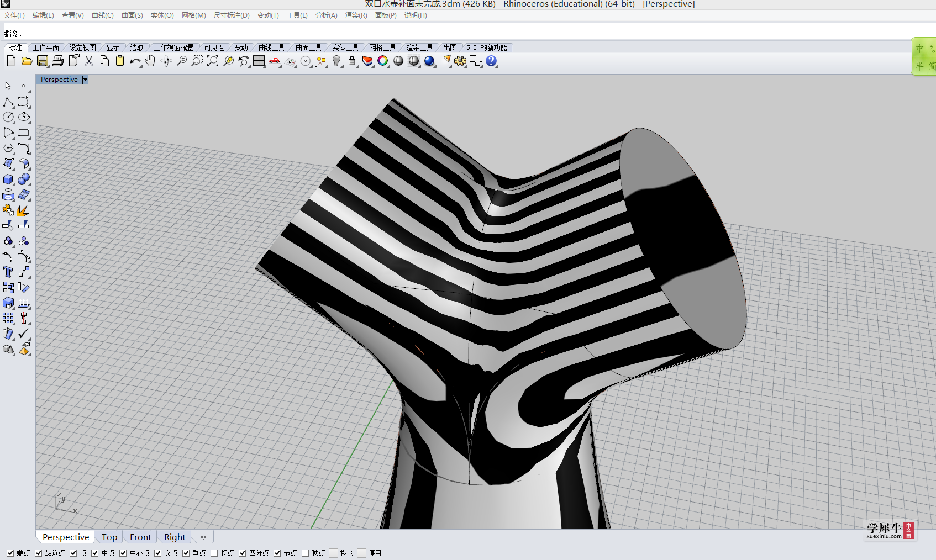This screenshot has width=936, height=560.
Task: Select the Pan hand tool
Action: click(150, 61)
